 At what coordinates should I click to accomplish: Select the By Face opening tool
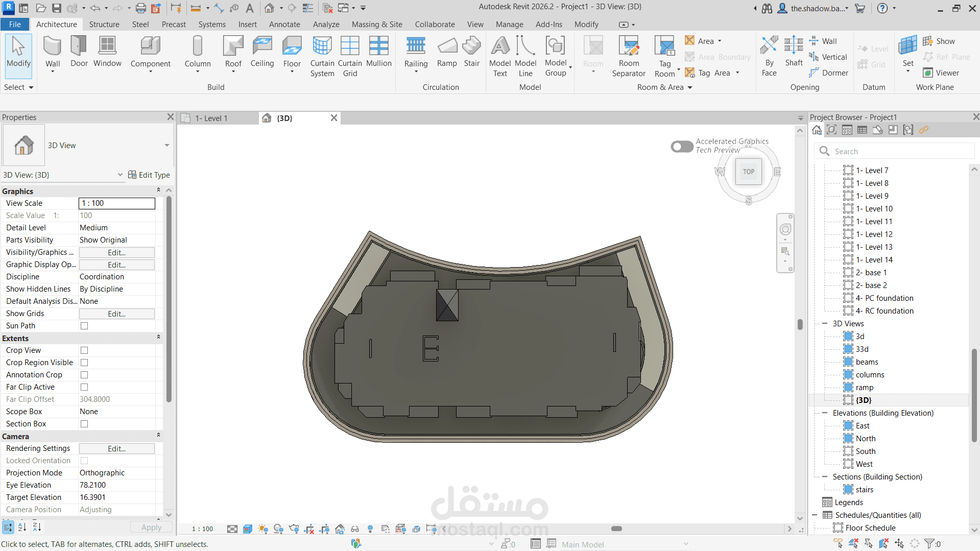coord(769,56)
